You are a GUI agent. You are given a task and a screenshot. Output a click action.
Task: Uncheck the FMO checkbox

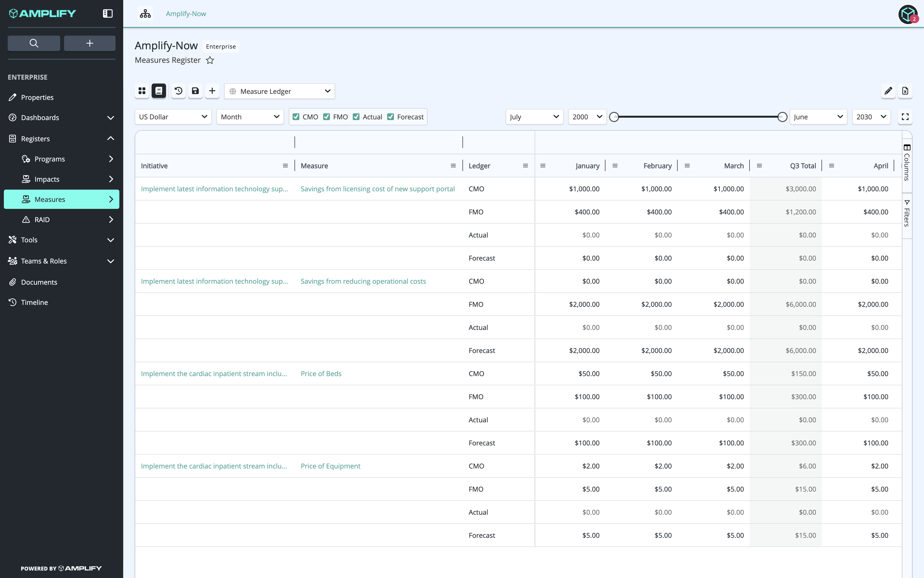327,117
